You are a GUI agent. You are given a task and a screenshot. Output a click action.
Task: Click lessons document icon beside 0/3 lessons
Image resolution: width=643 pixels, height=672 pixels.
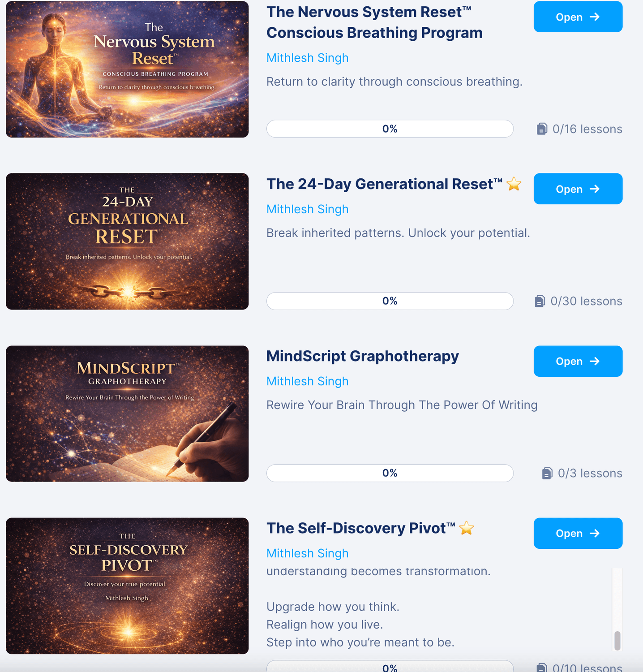pos(547,473)
